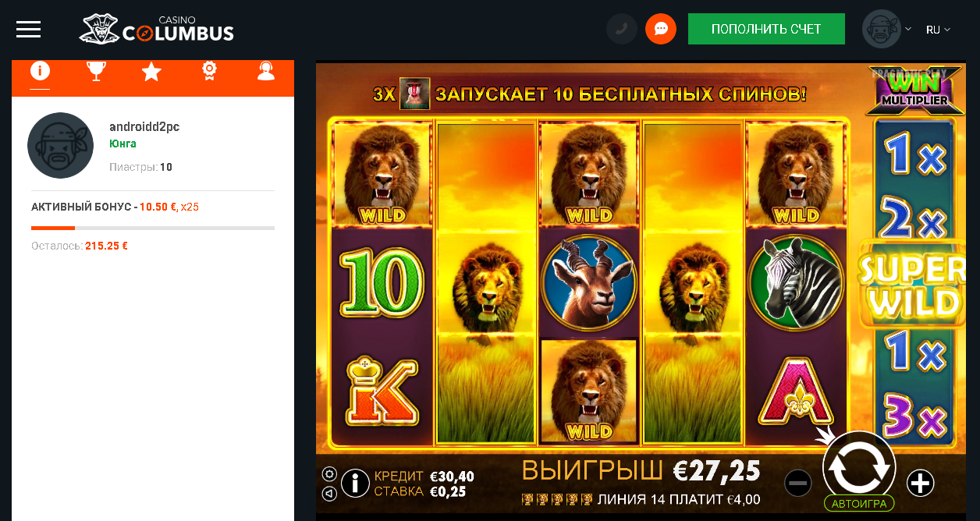Open the award ribbon tab
Image resolution: width=980 pixels, height=521 pixels.
pyautogui.click(x=209, y=72)
